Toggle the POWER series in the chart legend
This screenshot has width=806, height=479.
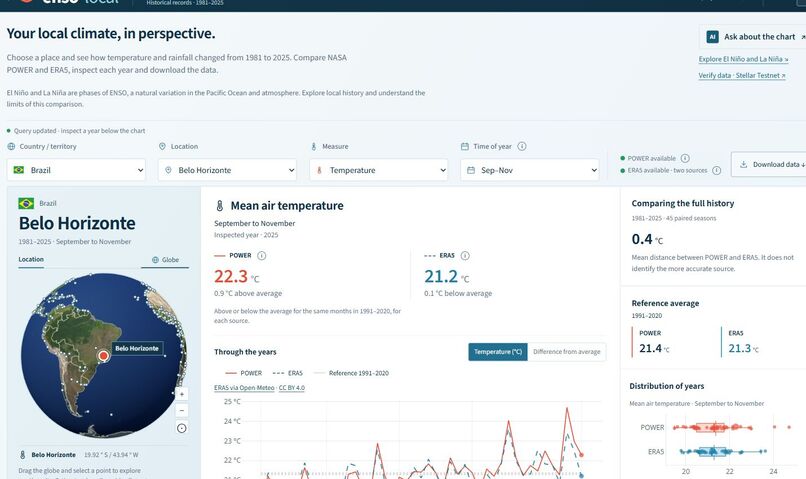coord(244,373)
